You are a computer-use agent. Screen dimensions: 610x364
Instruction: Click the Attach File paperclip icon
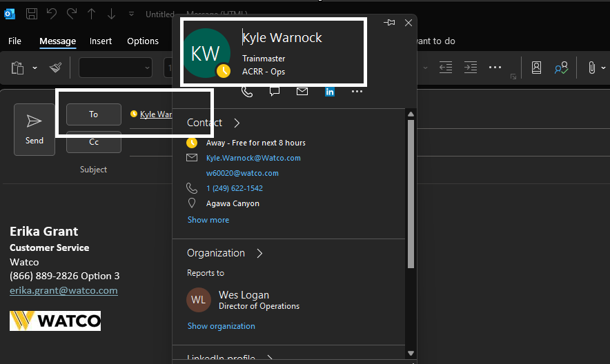click(x=592, y=68)
